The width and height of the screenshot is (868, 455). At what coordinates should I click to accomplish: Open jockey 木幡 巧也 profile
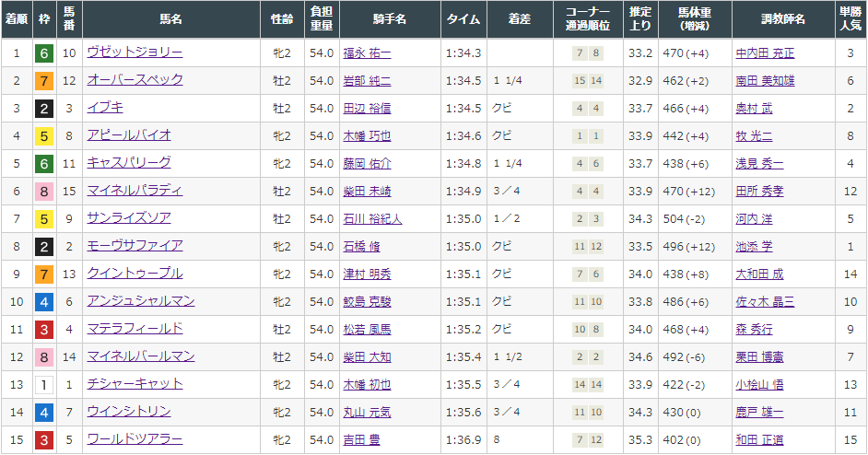click(x=367, y=136)
